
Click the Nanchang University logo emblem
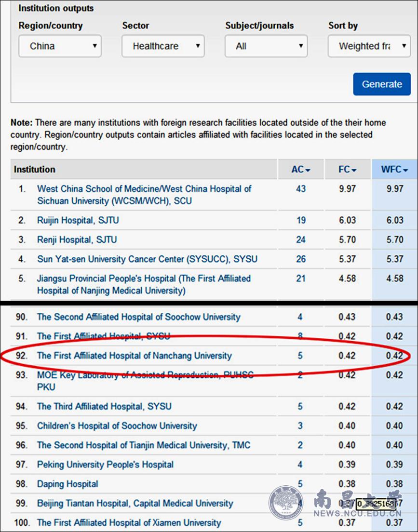tap(285, 503)
